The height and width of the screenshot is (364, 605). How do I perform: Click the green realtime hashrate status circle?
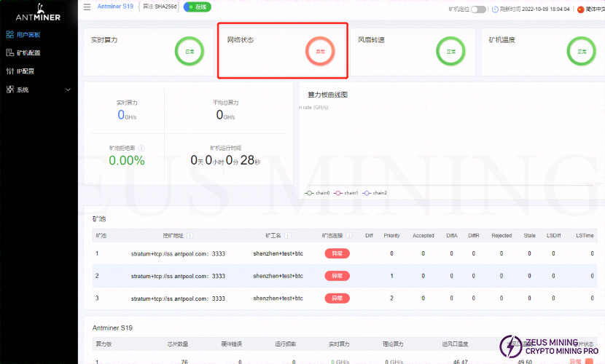coord(189,52)
